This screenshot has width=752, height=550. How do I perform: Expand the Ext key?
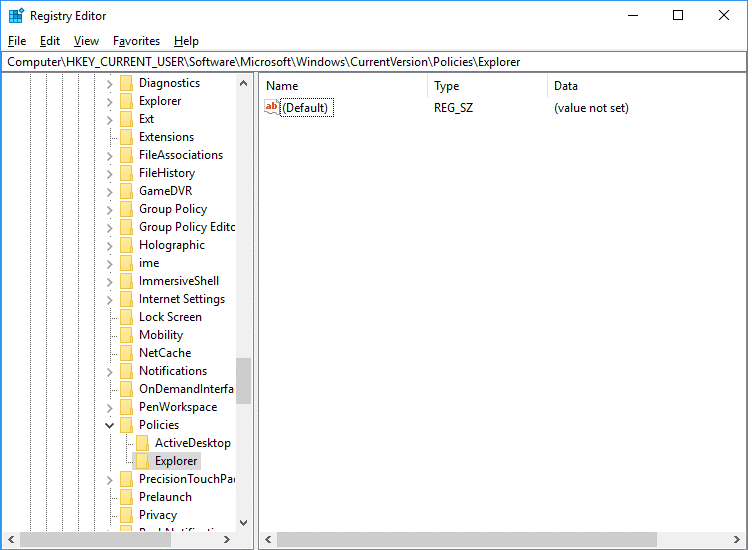point(109,120)
